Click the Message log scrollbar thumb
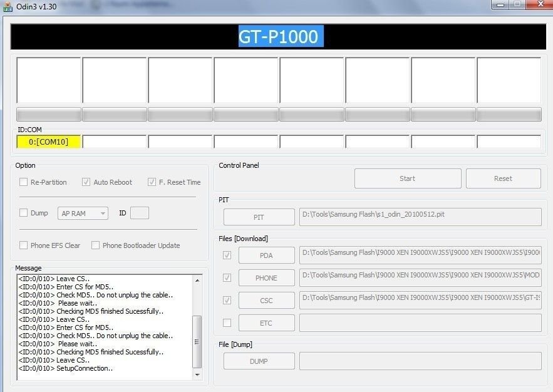 click(x=197, y=341)
